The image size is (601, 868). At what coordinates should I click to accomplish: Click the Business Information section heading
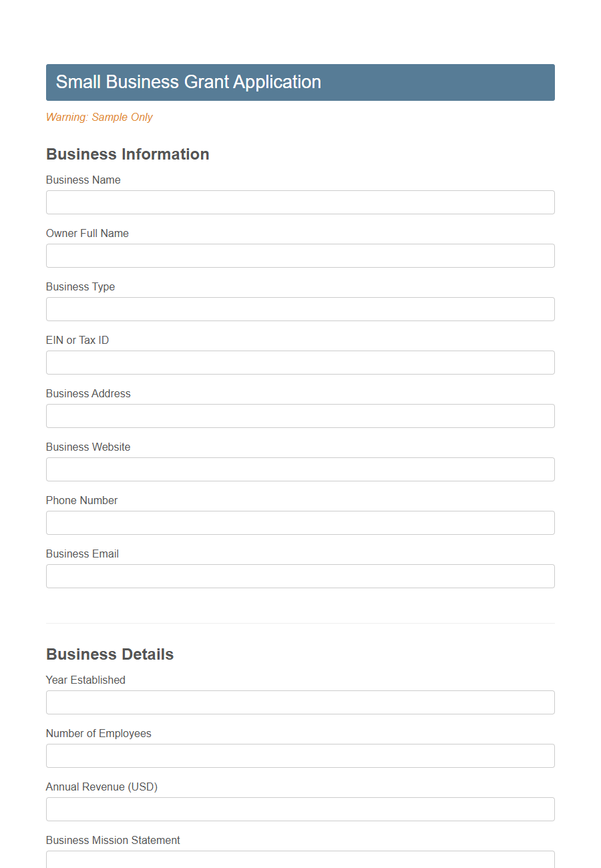tap(127, 154)
